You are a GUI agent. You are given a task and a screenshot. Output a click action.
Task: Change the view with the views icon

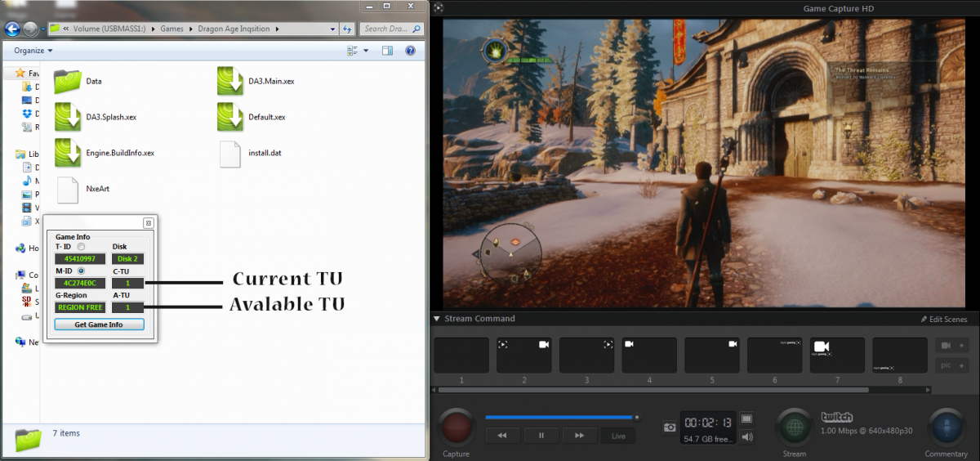[352, 51]
